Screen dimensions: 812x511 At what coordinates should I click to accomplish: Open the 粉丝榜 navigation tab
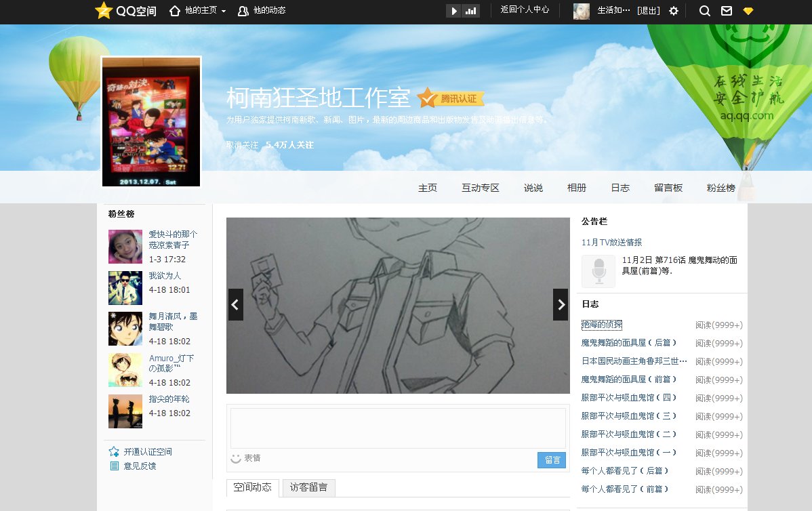tap(721, 188)
